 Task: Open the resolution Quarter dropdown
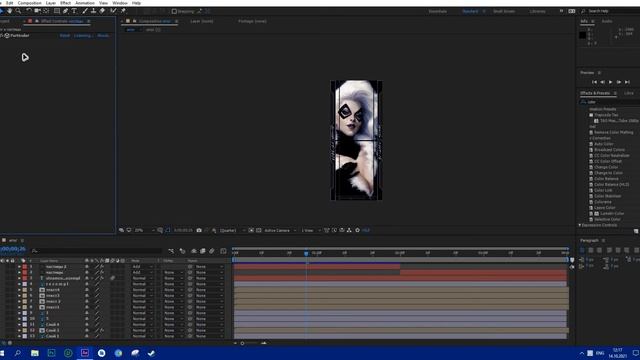pos(233,230)
